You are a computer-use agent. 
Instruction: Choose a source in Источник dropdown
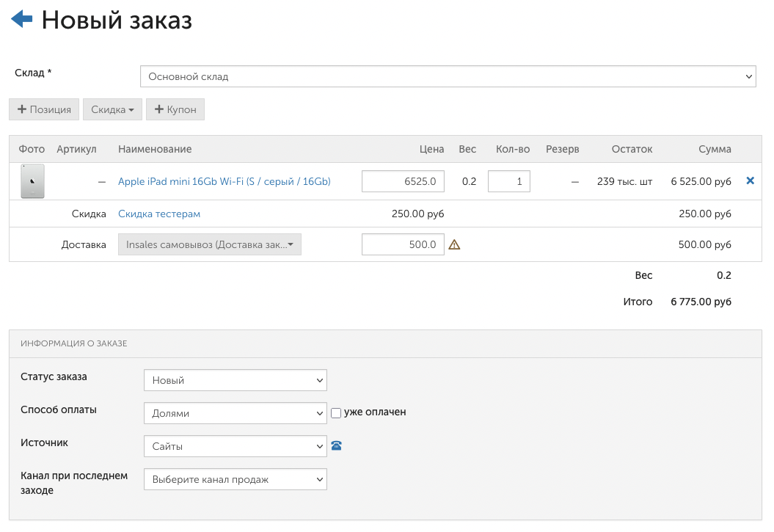pos(235,446)
